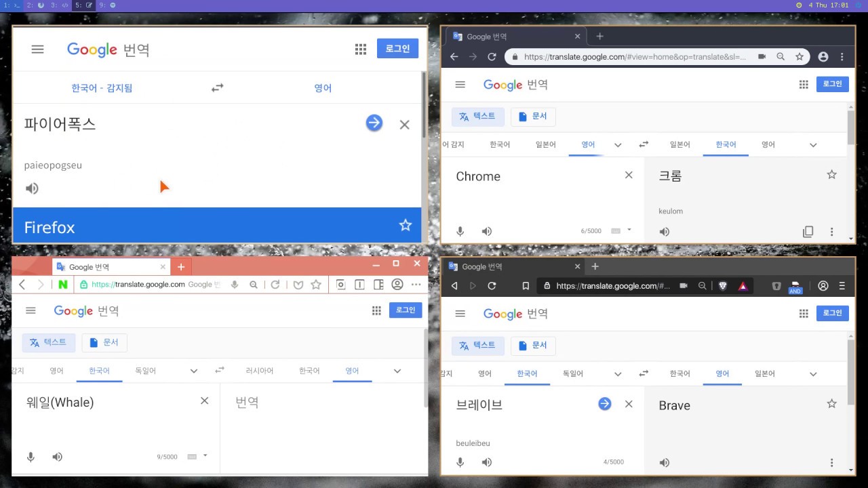The image size is (868, 488).
Task: Expand source languages in Whale window
Action: [194, 371]
